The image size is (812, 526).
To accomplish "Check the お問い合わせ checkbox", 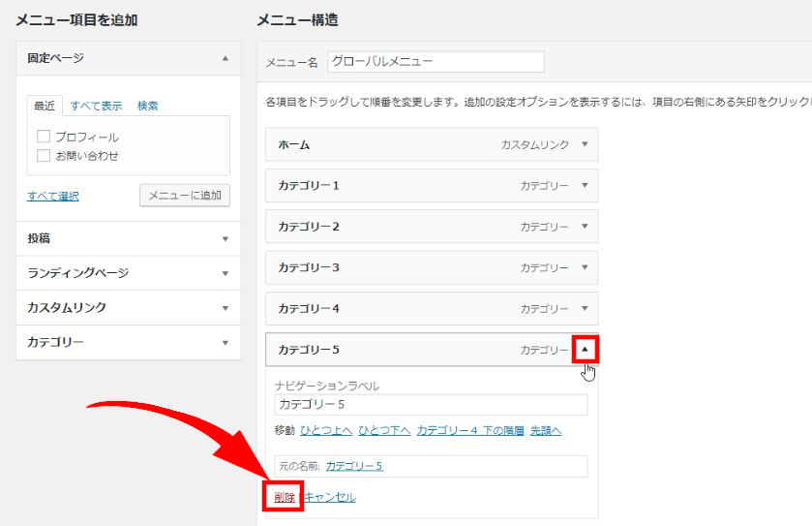I will pyautogui.click(x=44, y=155).
